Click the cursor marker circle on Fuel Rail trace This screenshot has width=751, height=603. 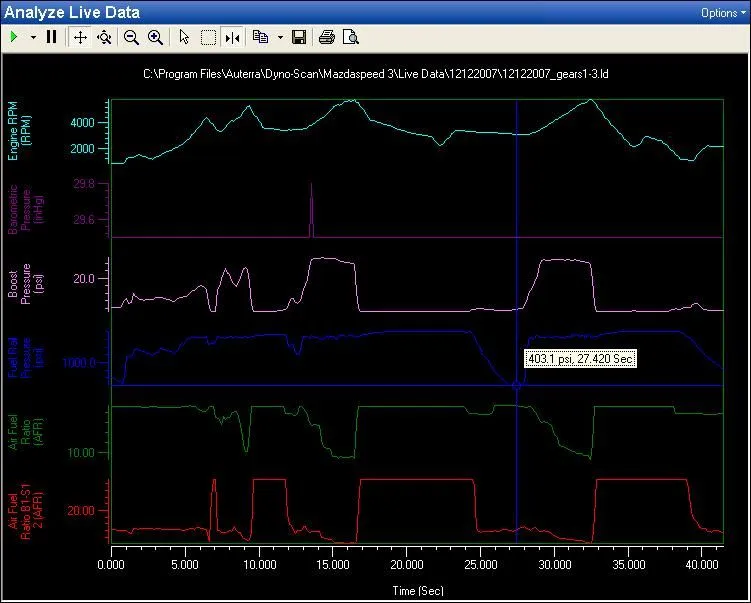tap(517, 385)
